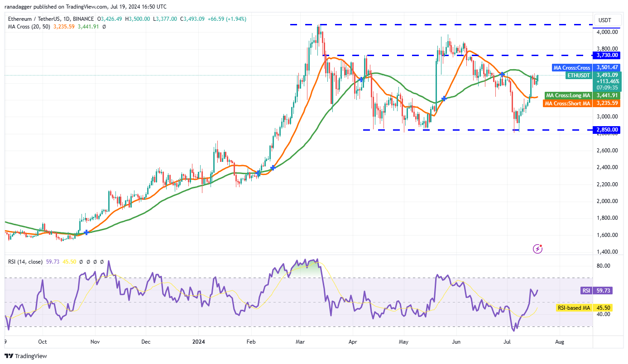Select the MA cross marker in early April 2024
This screenshot has width=628, height=364.
click(x=361, y=80)
